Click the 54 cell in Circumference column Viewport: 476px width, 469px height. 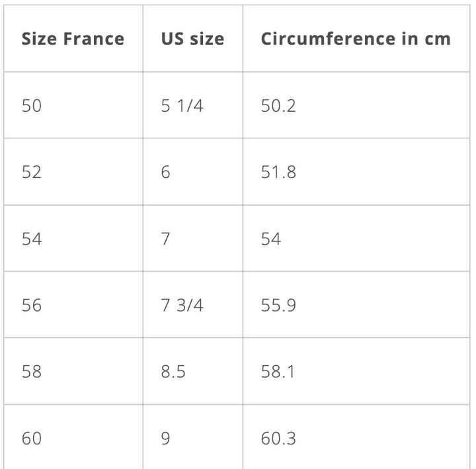click(271, 239)
